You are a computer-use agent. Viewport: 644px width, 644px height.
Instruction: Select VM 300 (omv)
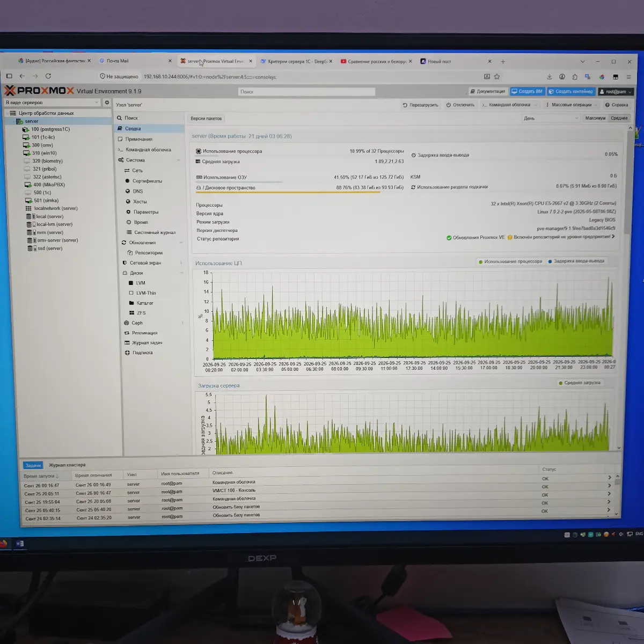point(42,145)
